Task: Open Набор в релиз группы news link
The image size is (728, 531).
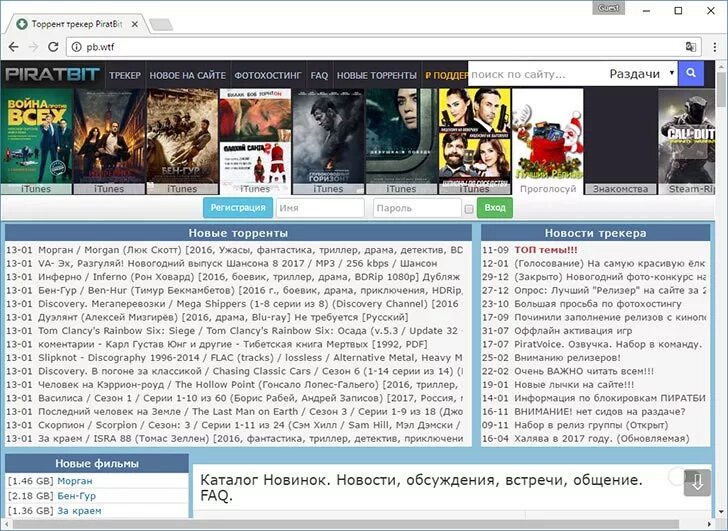Action: (x=591, y=425)
